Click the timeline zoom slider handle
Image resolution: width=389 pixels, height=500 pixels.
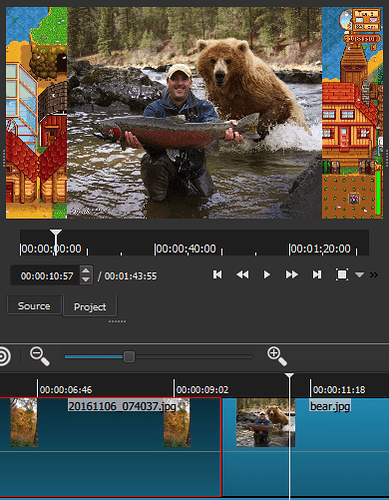[x=129, y=357]
